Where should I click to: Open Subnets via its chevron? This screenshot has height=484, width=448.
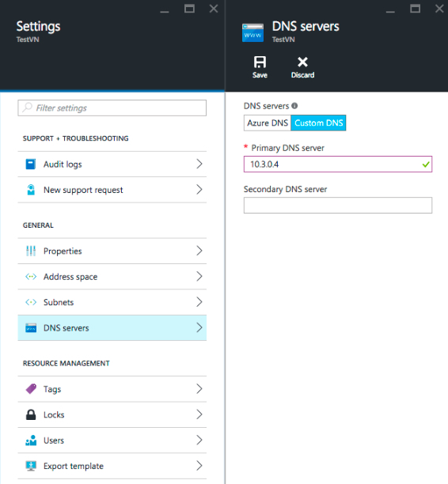click(199, 302)
